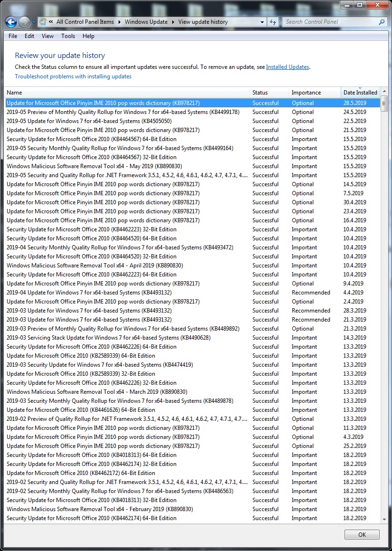The image size is (392, 551).
Task: Go to All Control Panel Items breadcrumb
Action: click(x=85, y=22)
